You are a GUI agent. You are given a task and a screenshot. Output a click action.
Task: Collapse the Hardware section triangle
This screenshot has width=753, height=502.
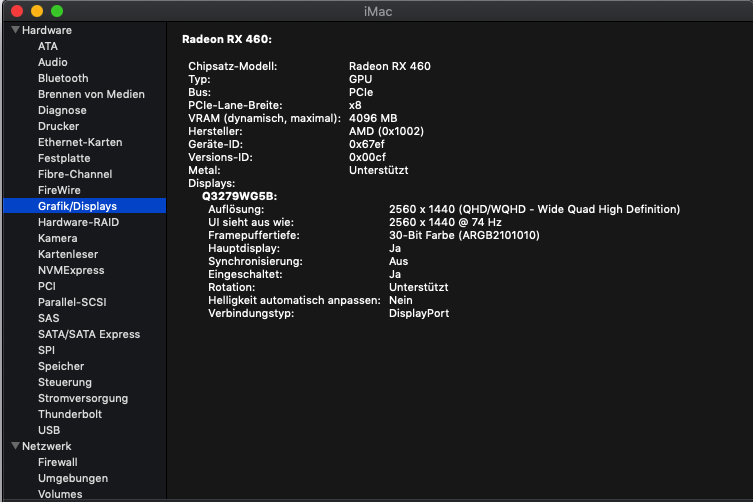pos(15,30)
